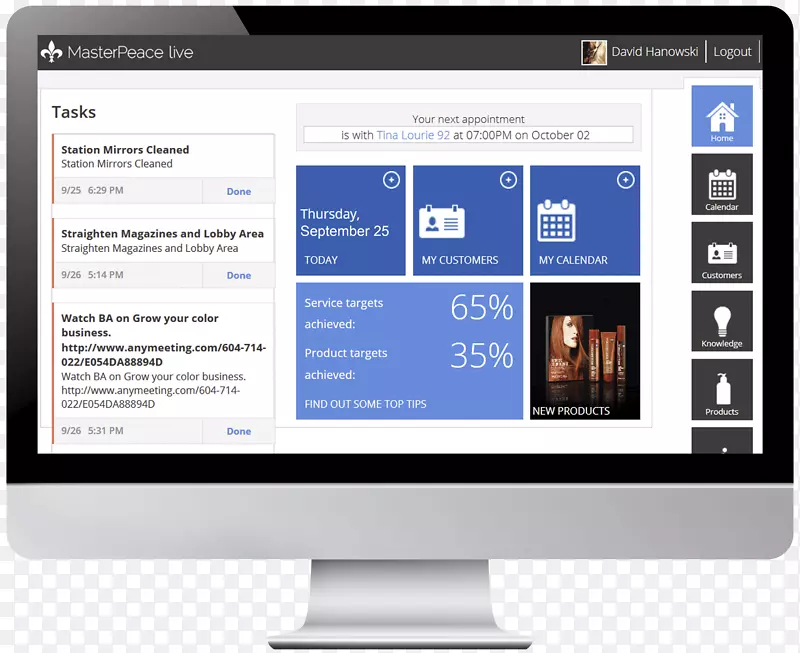Click the My Customers ID card icon
The height and width of the screenshot is (653, 800).
441,220
